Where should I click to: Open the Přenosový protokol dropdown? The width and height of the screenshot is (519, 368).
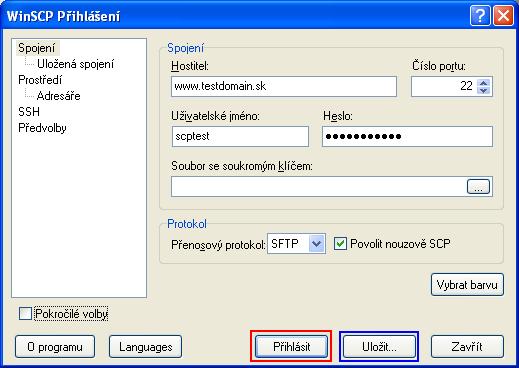tap(296, 244)
